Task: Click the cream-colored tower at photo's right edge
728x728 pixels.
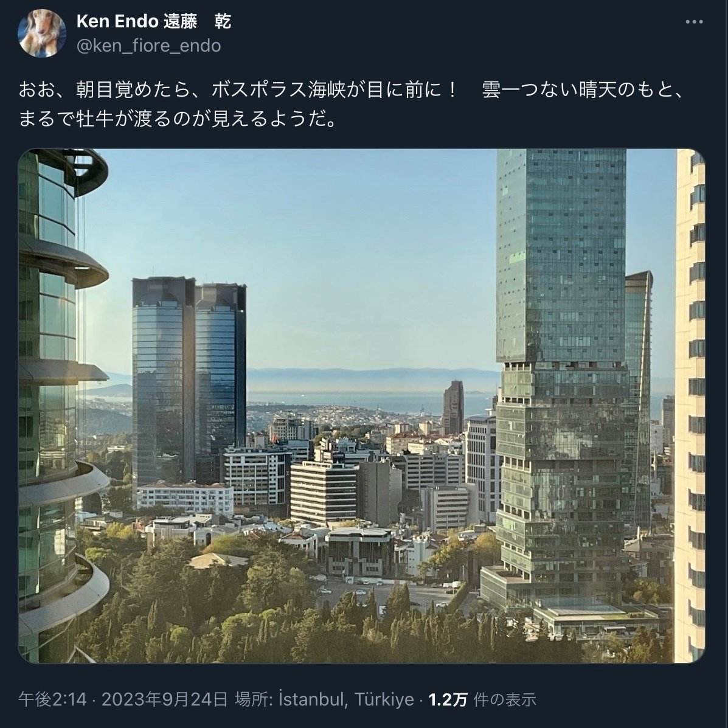Action: tap(690, 406)
